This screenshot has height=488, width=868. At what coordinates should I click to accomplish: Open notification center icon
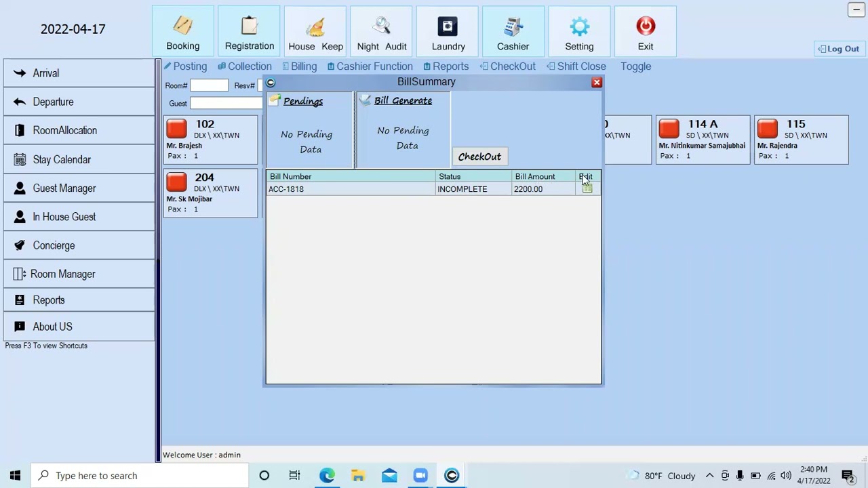[847, 476]
